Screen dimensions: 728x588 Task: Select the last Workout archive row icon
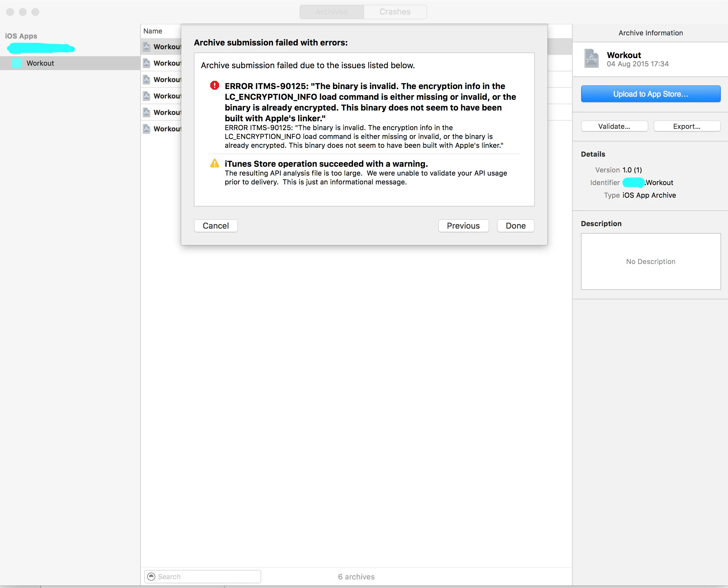point(146,129)
